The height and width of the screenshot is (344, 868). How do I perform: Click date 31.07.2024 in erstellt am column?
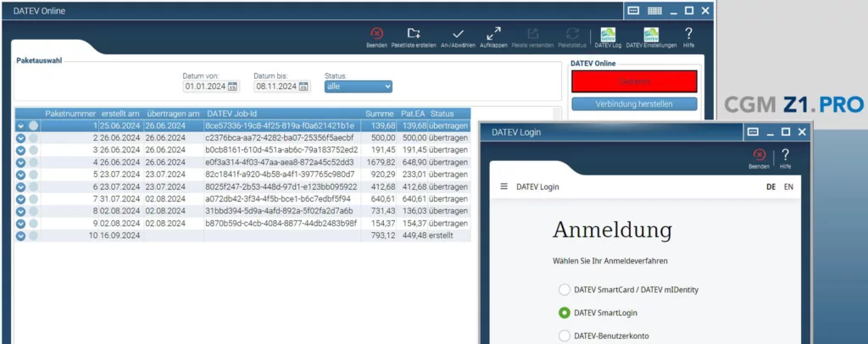[x=121, y=198]
